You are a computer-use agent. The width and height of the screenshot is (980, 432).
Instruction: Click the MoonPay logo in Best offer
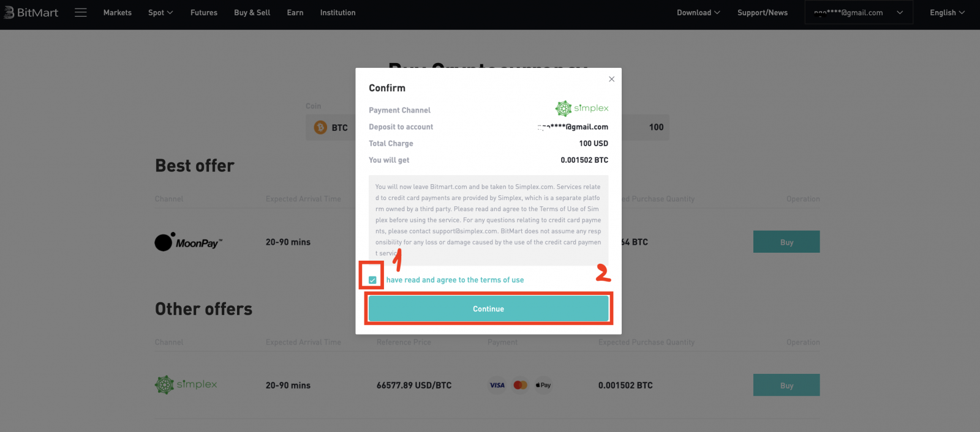(x=188, y=242)
